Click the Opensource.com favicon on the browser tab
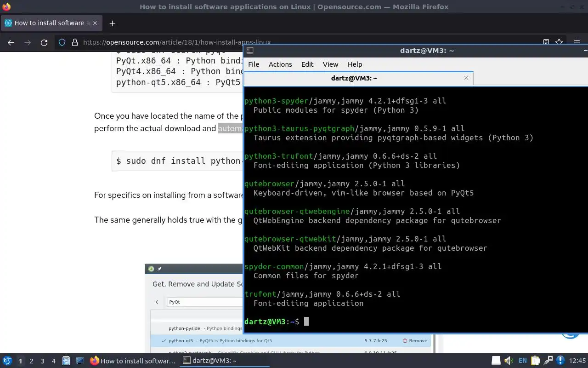Image resolution: width=588 pixels, height=368 pixels. pyautogui.click(x=8, y=23)
